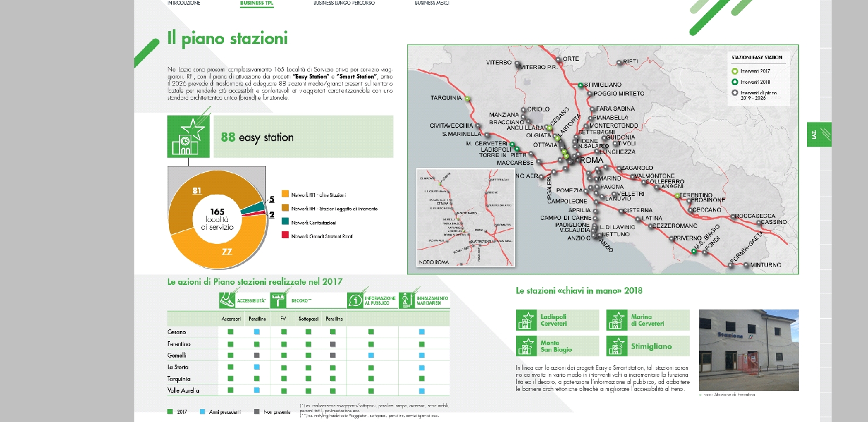Select the Marina di Cerveteri station label
The height and width of the screenshot is (422, 868).
point(647,320)
